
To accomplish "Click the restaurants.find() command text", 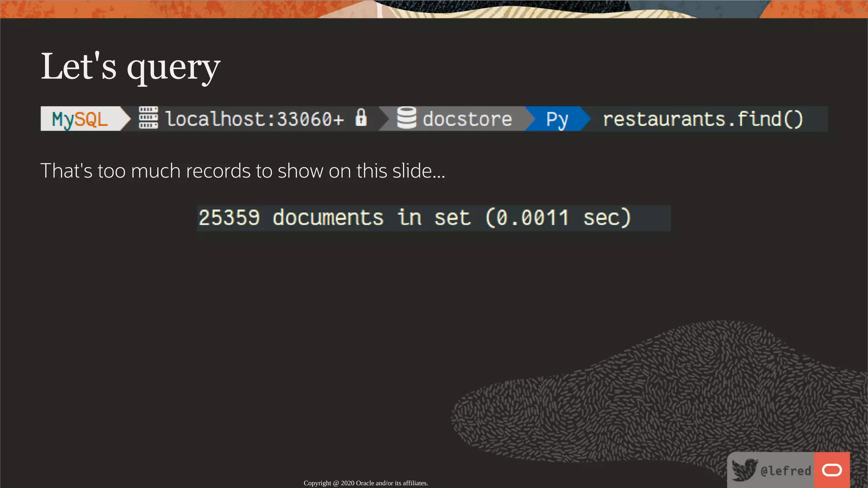I will (x=703, y=119).
